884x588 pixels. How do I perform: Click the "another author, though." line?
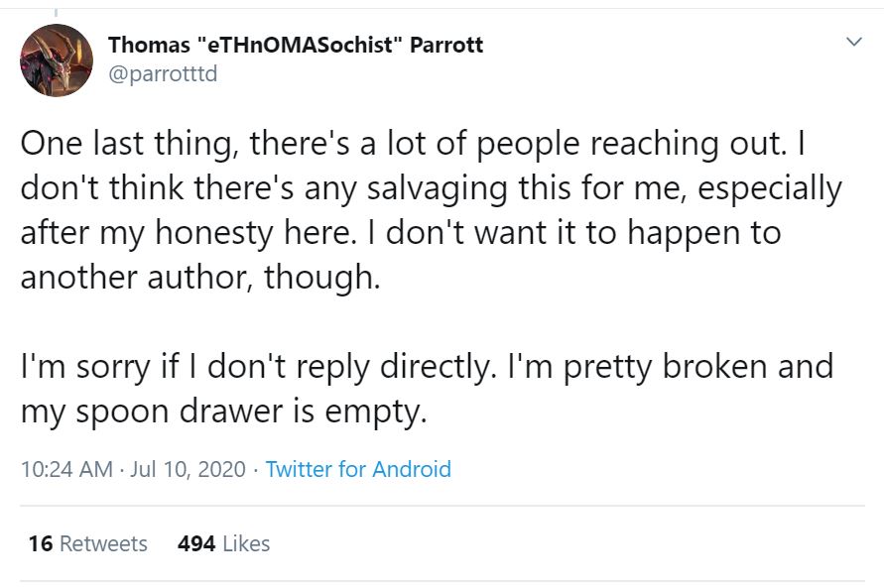tap(200, 277)
